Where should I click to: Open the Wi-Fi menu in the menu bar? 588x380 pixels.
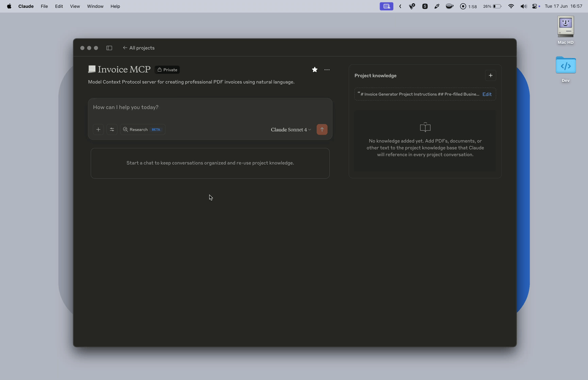(x=511, y=6)
